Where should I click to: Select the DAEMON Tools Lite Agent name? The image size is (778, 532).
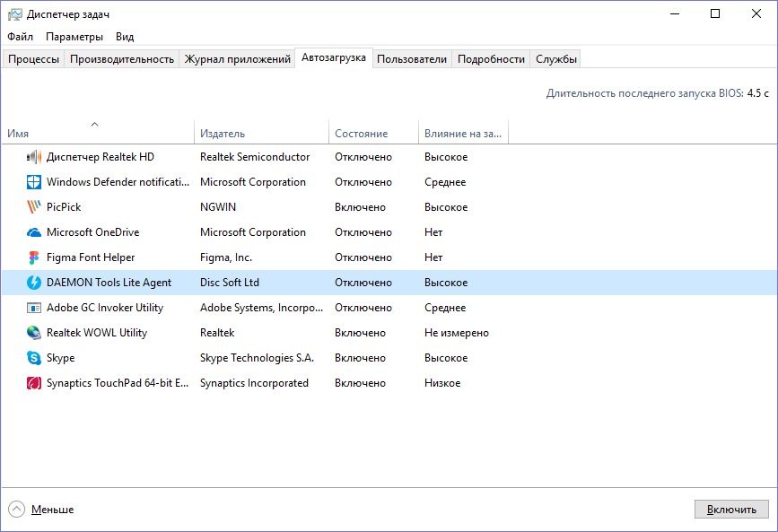click(x=109, y=283)
